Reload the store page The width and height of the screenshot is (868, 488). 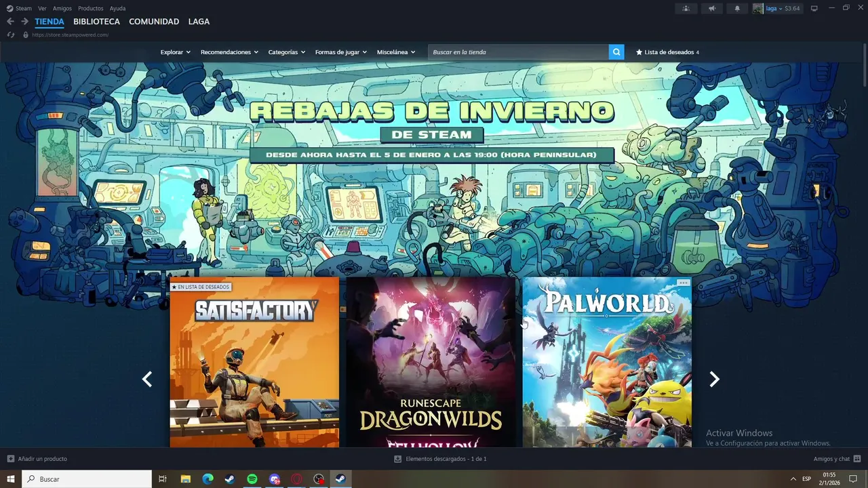11,35
